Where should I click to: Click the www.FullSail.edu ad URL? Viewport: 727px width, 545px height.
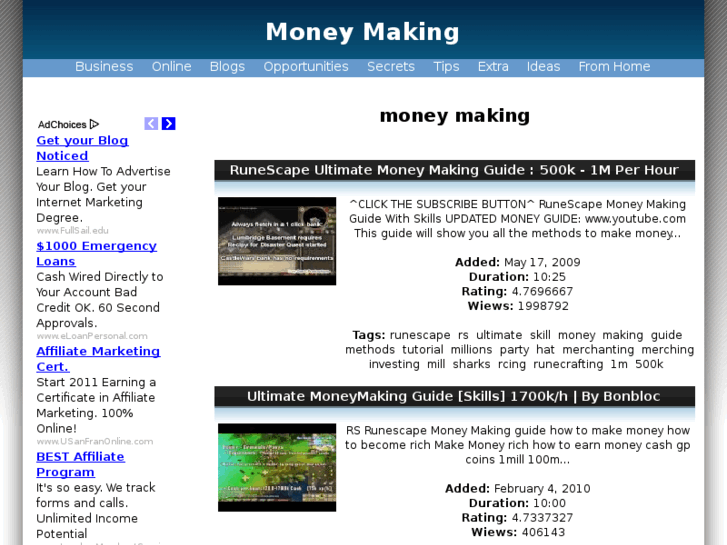72,231
